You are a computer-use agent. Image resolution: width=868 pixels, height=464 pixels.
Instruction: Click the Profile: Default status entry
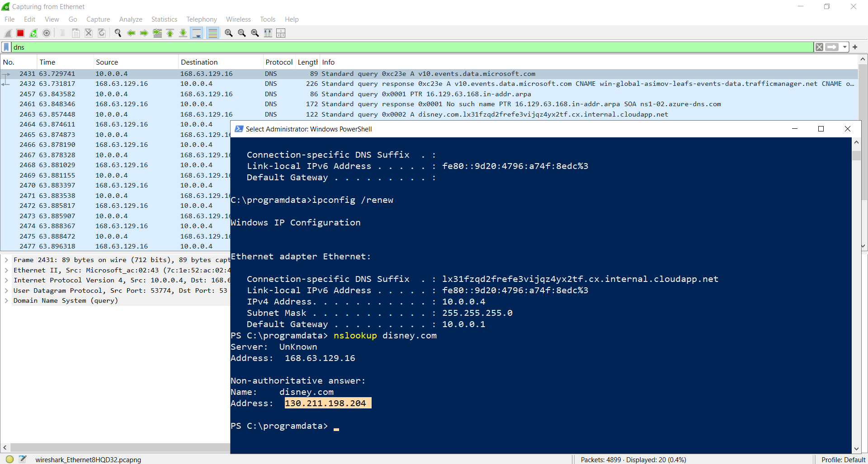click(843, 459)
